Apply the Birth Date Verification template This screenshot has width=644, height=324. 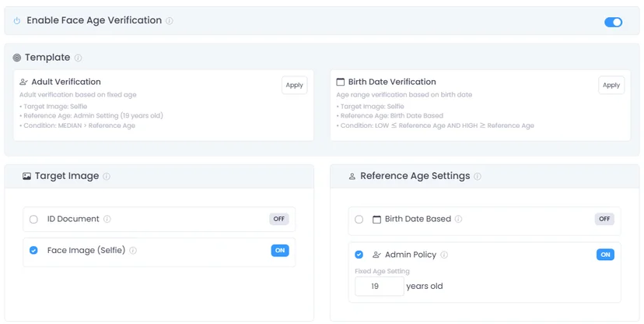click(611, 85)
